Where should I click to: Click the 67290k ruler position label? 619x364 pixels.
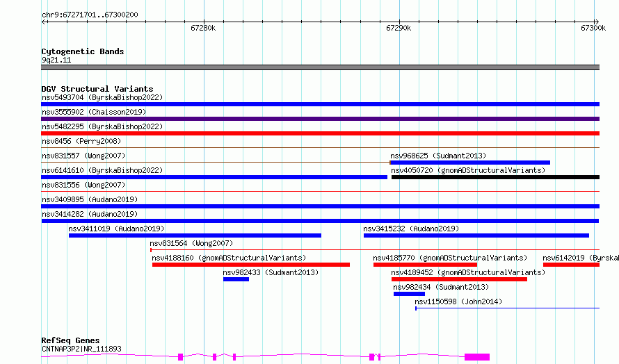(399, 28)
